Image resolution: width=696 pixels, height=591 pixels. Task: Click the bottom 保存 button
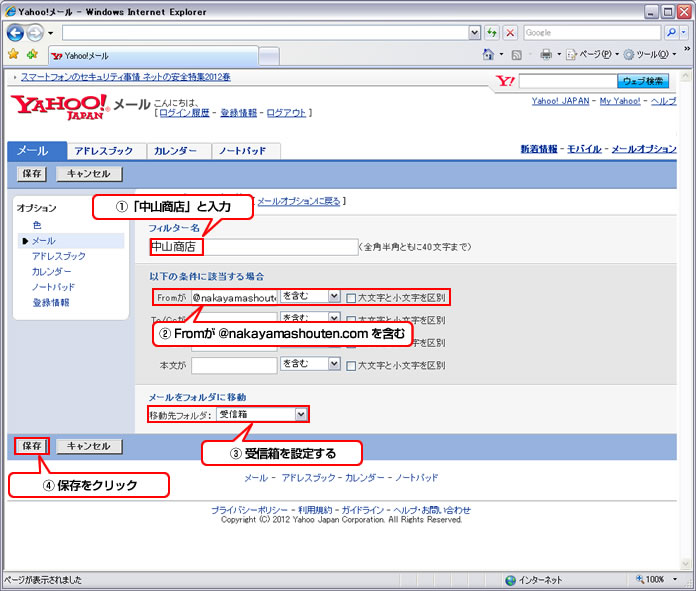(x=32, y=446)
